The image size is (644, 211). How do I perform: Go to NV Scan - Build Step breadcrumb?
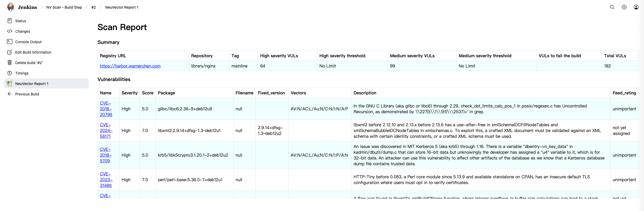64,7
